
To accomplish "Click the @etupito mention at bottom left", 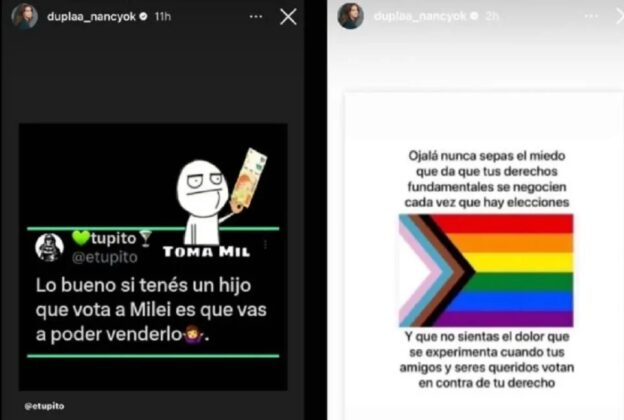I will tap(44, 406).
